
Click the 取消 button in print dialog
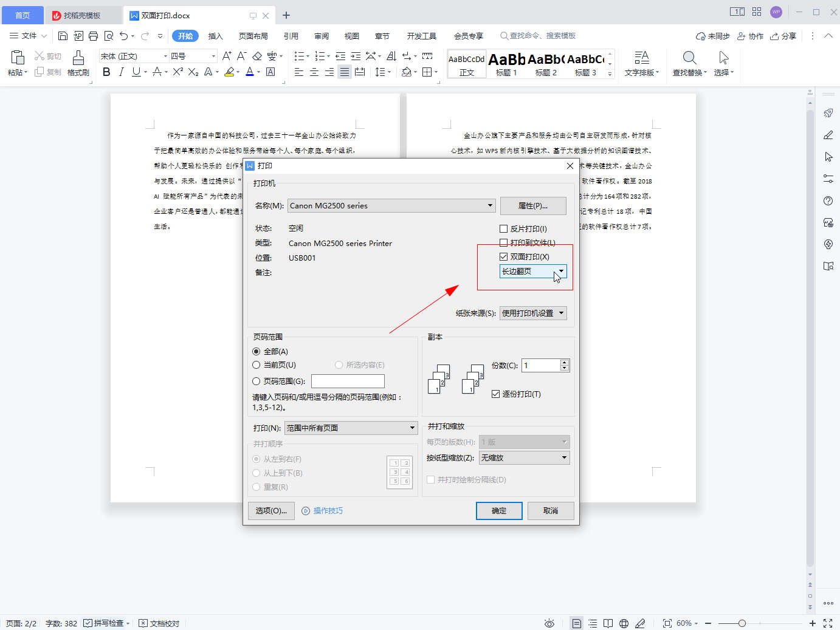[551, 511]
